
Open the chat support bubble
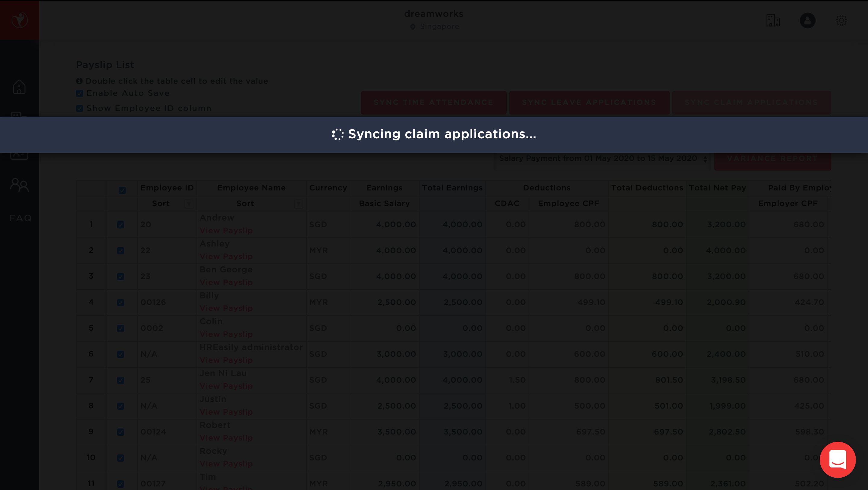(837, 459)
